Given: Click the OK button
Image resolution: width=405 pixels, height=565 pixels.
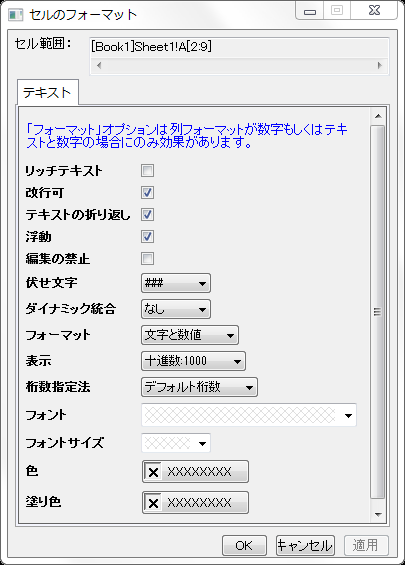Looking at the screenshot, I should (x=244, y=546).
